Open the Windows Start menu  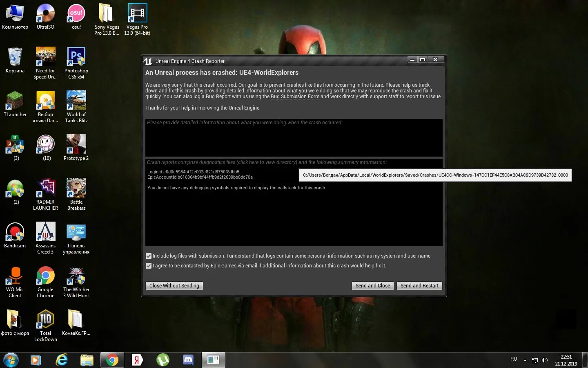click(x=11, y=360)
